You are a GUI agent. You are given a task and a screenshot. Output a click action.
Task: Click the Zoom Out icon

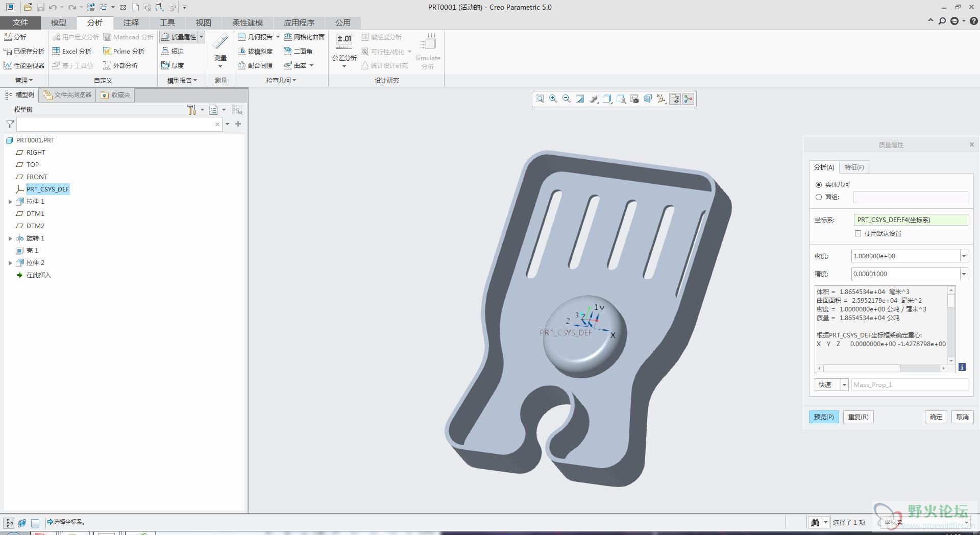567,99
